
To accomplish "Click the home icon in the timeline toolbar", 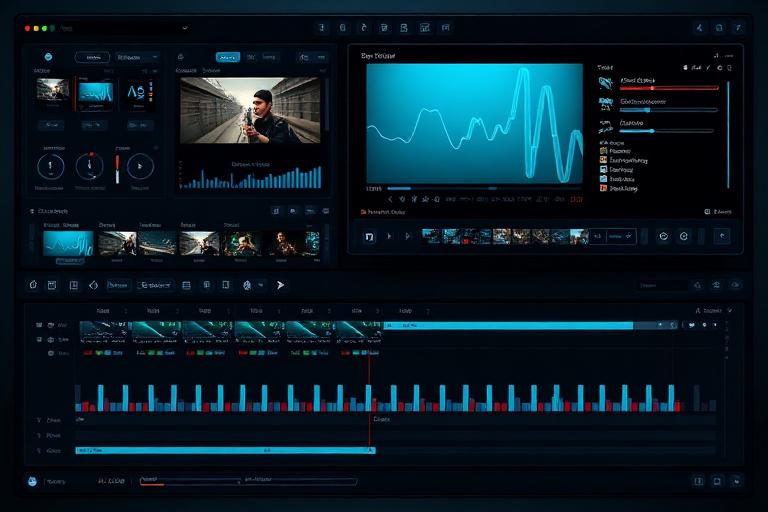I will (33, 285).
